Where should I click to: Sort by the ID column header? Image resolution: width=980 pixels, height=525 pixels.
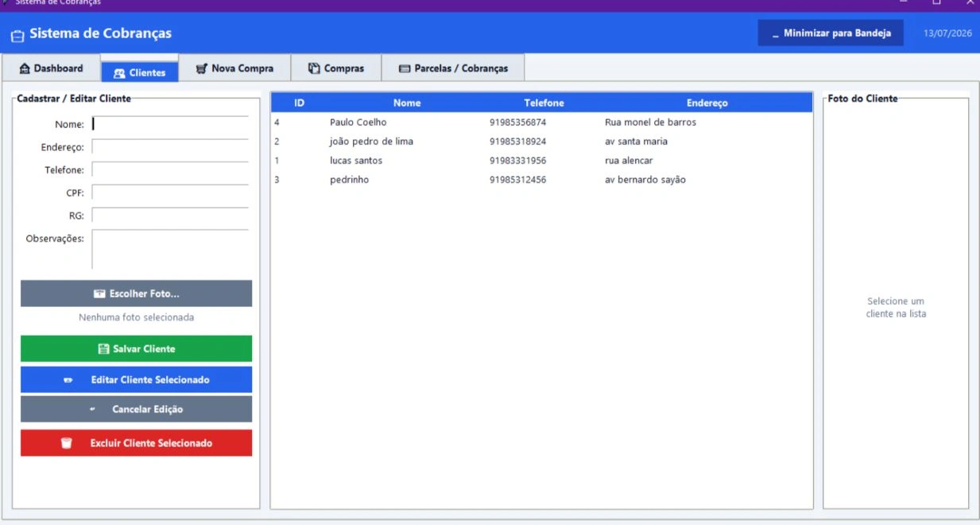pyautogui.click(x=299, y=103)
